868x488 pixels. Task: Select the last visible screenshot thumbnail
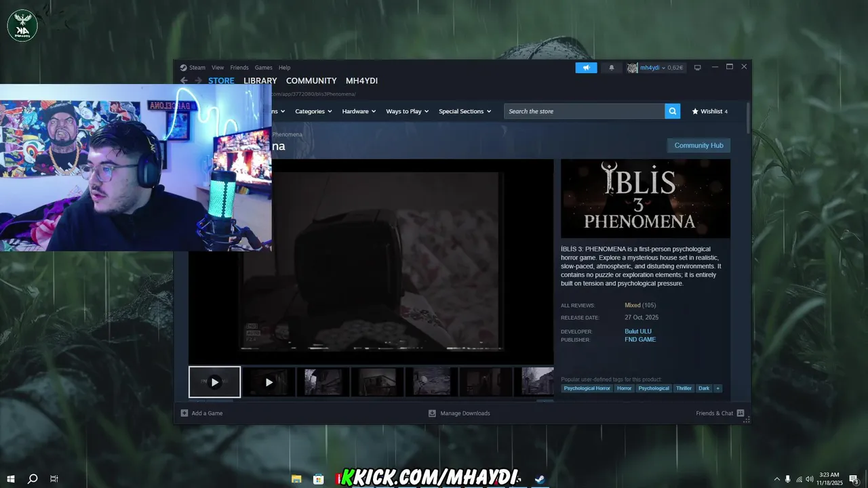click(x=534, y=382)
